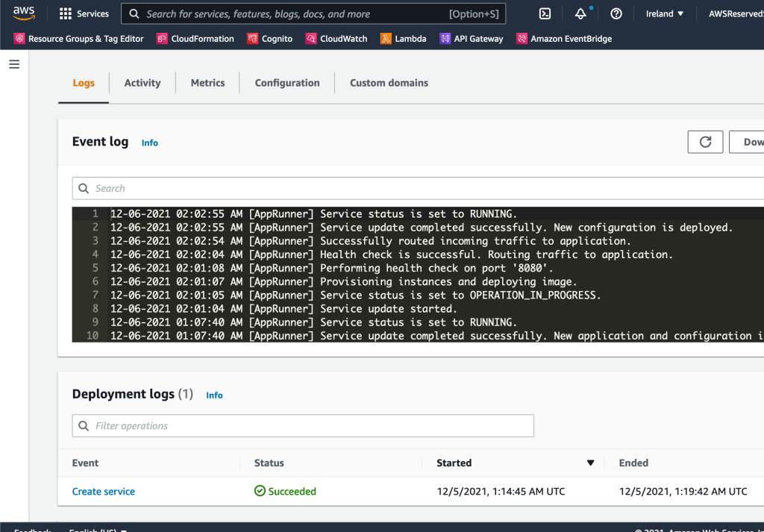Open the API Gateway shortcut
Viewport: 764px width, 532px height.
point(472,39)
